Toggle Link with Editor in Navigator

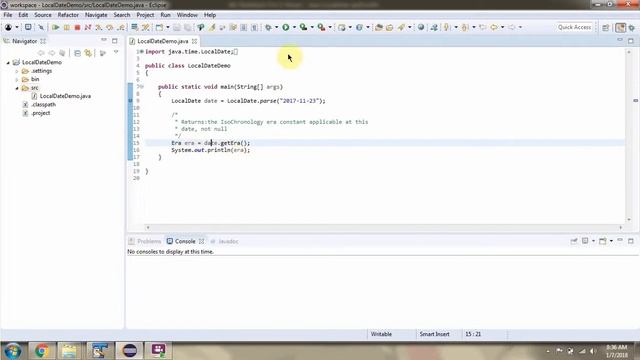click(88, 53)
